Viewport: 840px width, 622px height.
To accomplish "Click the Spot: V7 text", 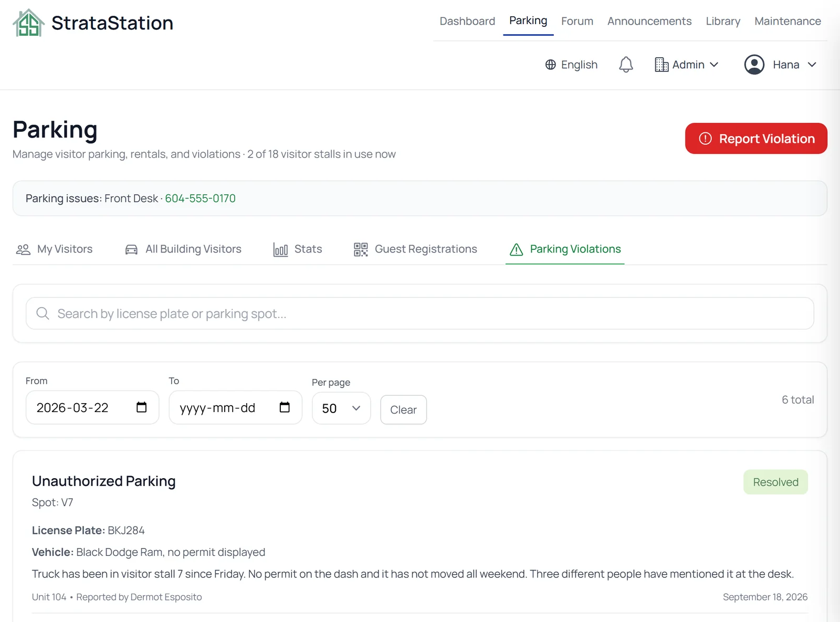I will (x=52, y=502).
